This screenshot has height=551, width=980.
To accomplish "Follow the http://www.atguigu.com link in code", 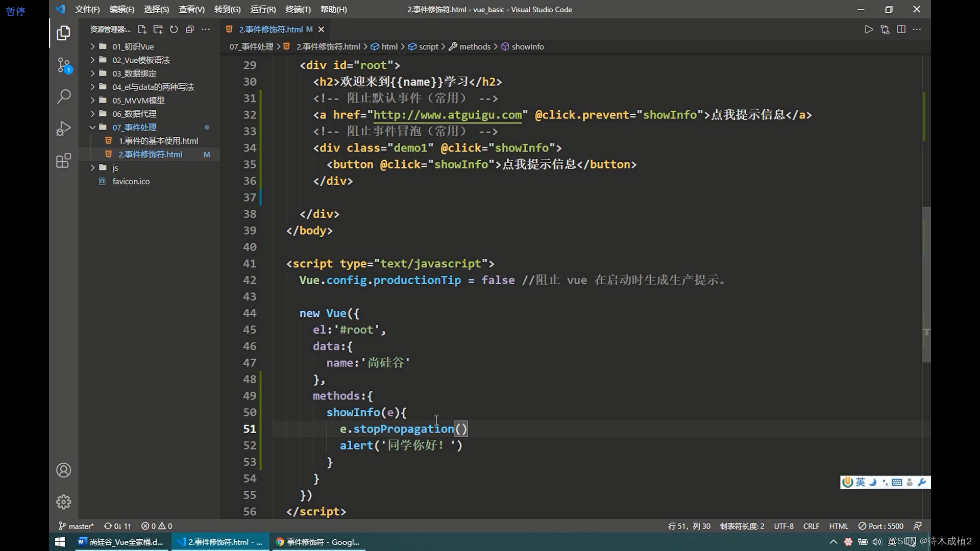I will (448, 115).
